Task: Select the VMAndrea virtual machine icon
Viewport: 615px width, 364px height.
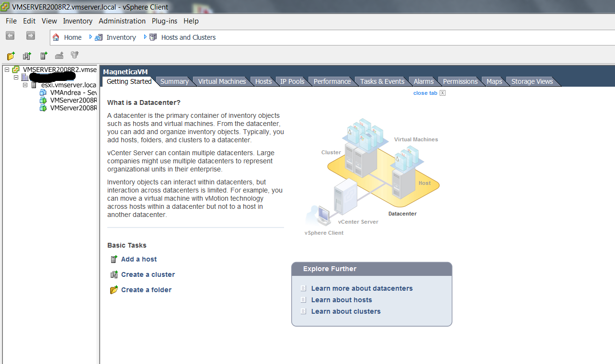Action: (43, 93)
